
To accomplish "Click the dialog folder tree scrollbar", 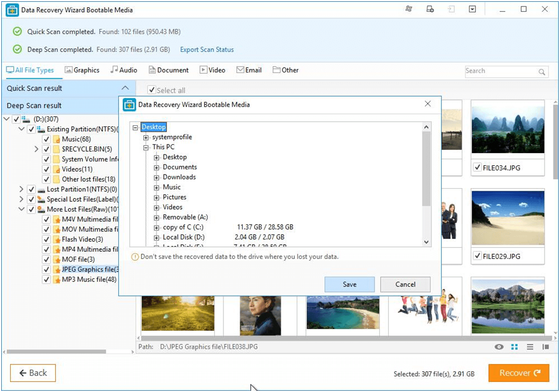I will pos(426,168).
